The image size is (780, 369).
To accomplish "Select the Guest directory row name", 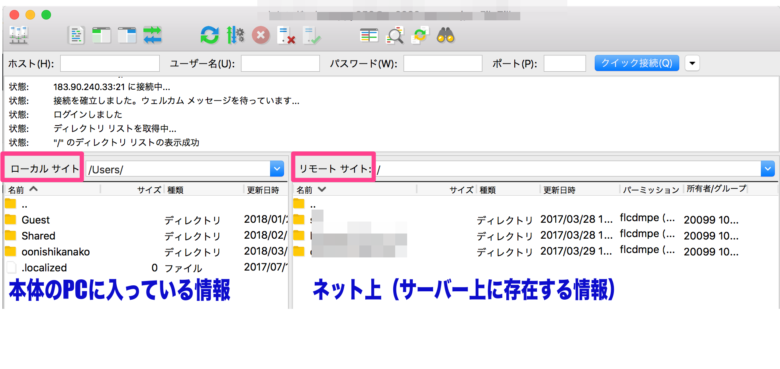I will pyautogui.click(x=35, y=220).
